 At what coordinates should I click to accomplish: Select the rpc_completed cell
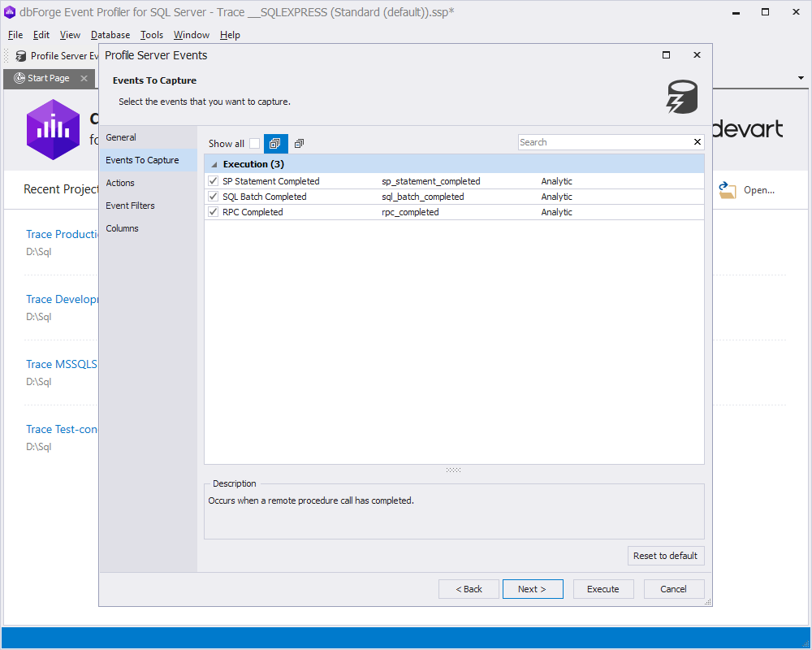click(410, 212)
